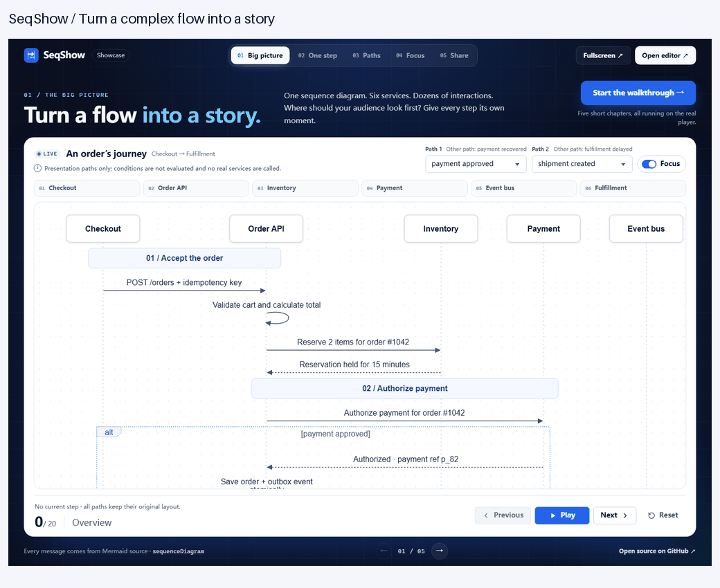Switch to the Big picture tab
720x588 pixels.
point(260,55)
